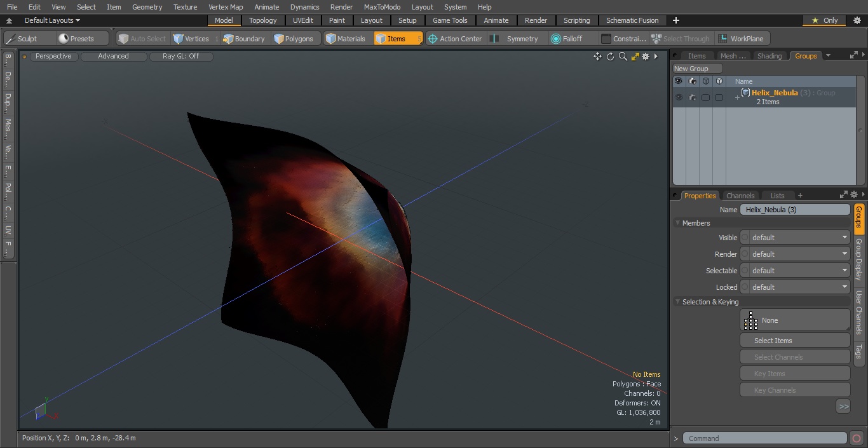This screenshot has width=868, height=448.
Task: Click the viewport rotate icon
Action: tap(610, 57)
